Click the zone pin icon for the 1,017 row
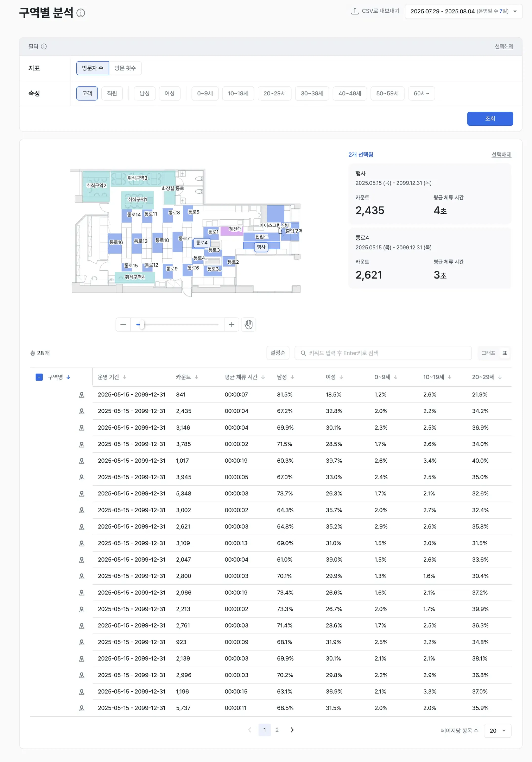The height and width of the screenshot is (762, 532). (x=82, y=461)
